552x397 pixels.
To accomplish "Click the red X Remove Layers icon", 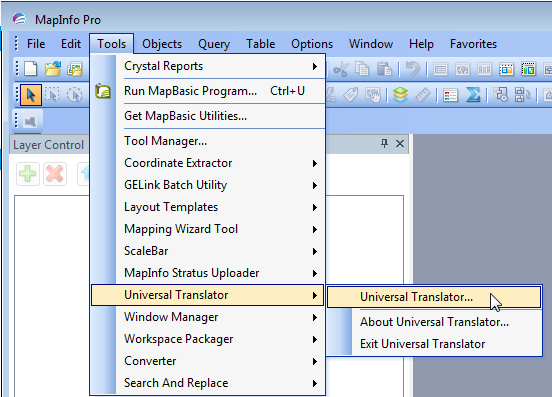I will point(55,174).
